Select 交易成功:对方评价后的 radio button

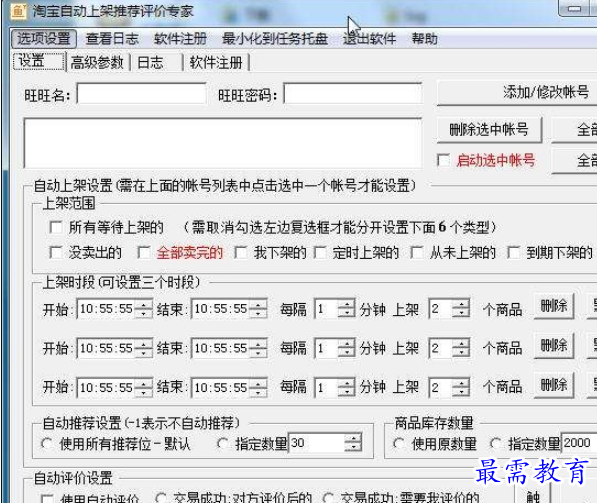coord(161,498)
